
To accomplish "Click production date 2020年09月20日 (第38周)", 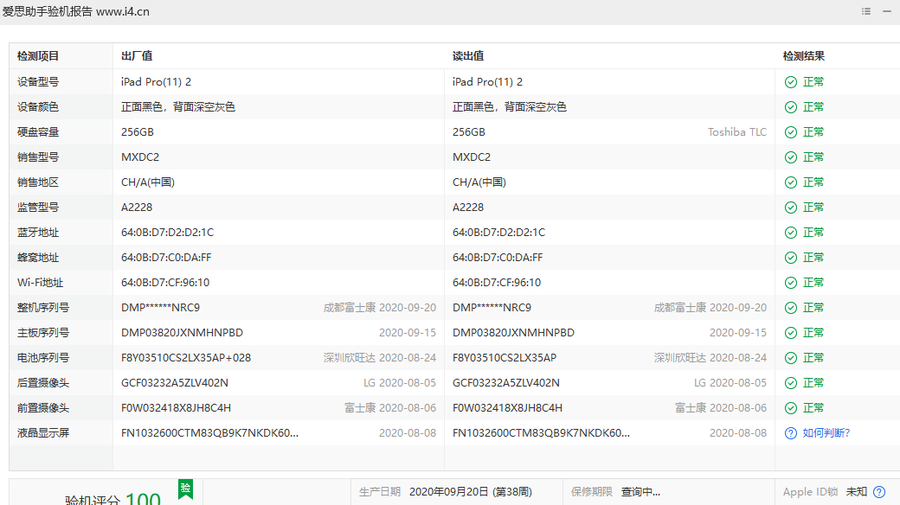I will [x=471, y=492].
